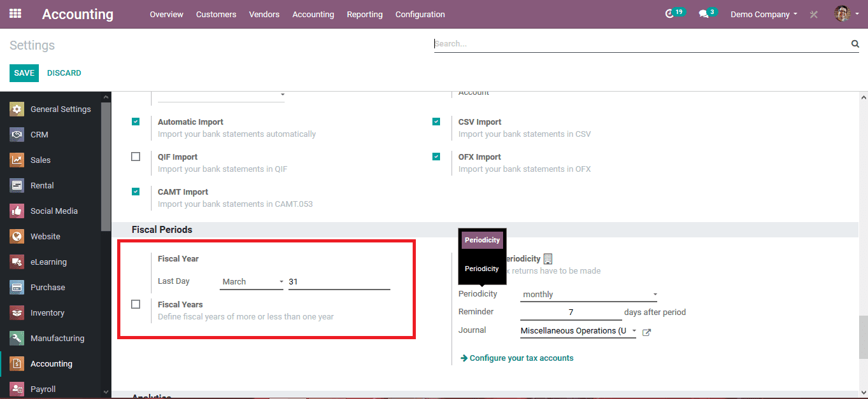Viewport: 868px width, 399px height.
Task: Click the Payroll icon in sidebar
Action: coord(17,389)
